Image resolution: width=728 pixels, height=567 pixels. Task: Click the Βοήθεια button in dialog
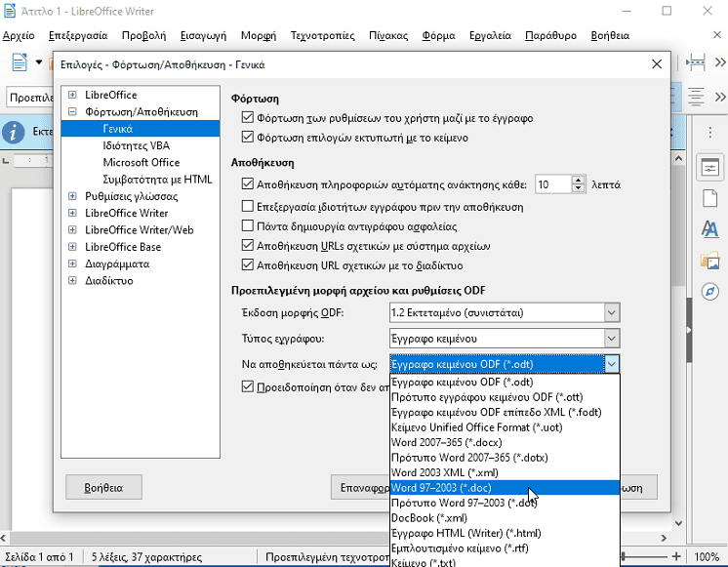tap(103, 486)
